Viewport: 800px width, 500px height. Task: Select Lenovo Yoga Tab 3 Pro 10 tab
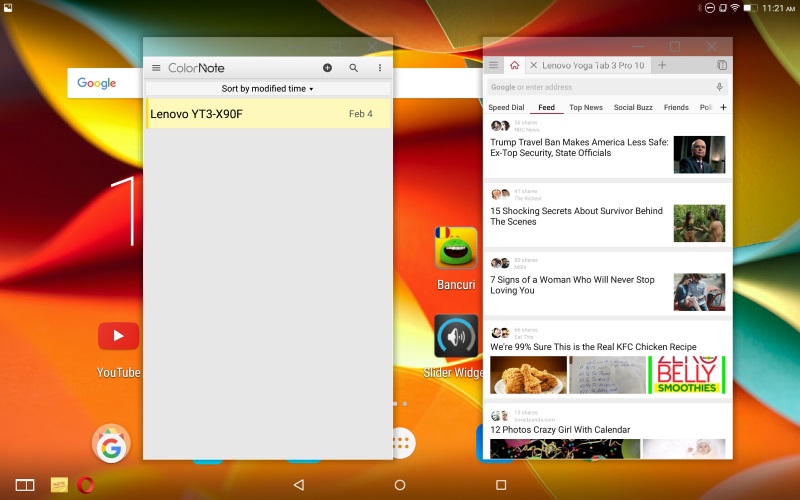593,65
